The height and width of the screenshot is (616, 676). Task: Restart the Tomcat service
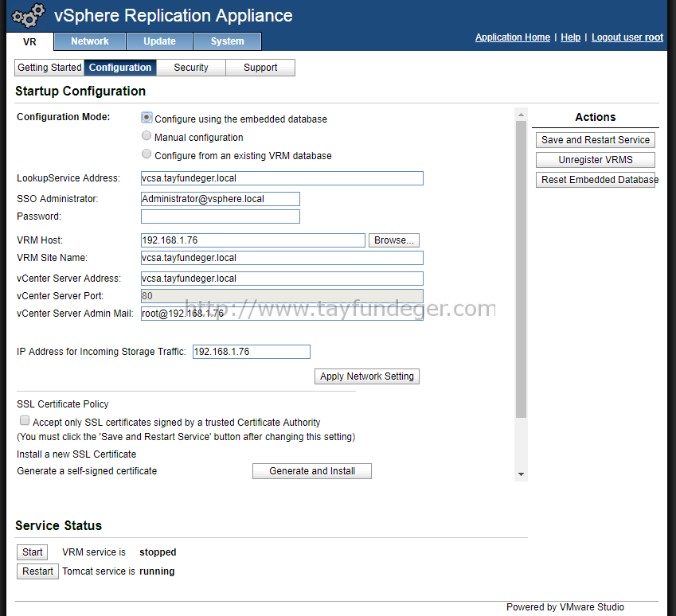click(x=37, y=571)
